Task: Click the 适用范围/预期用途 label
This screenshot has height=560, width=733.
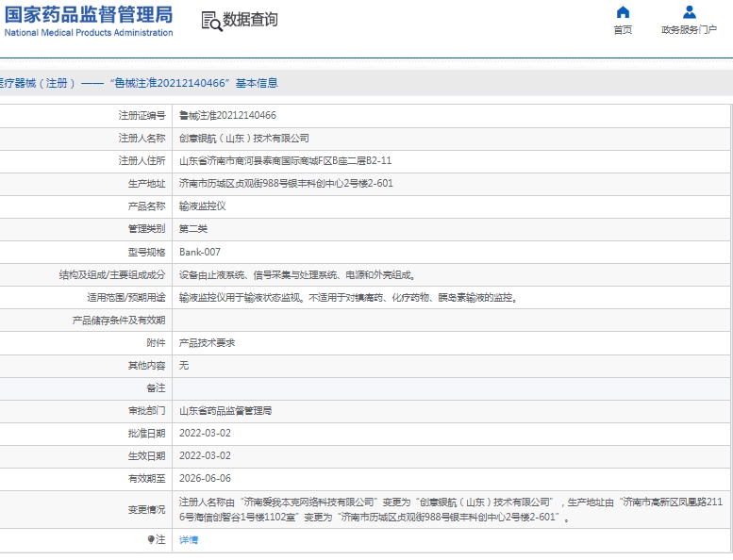Action: tap(125, 298)
